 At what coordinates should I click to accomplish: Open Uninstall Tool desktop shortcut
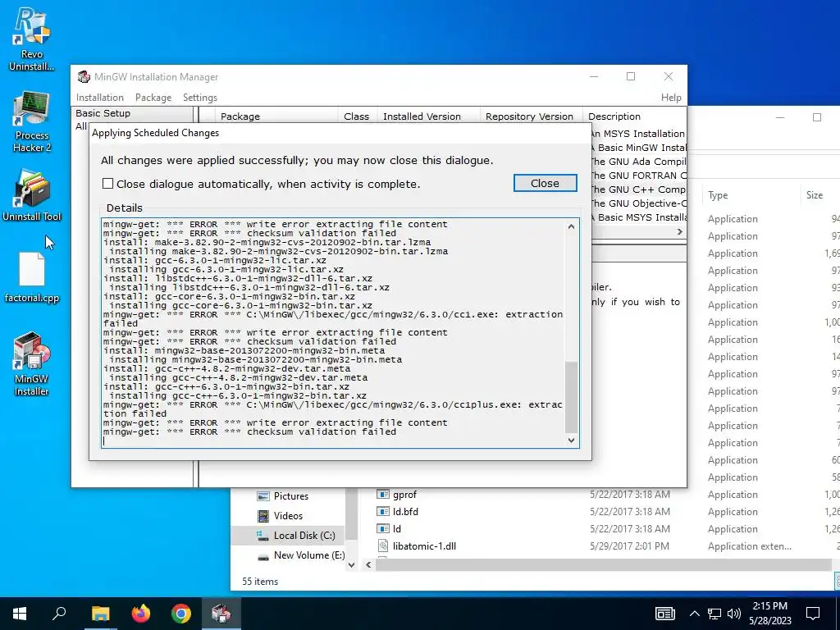click(32, 195)
